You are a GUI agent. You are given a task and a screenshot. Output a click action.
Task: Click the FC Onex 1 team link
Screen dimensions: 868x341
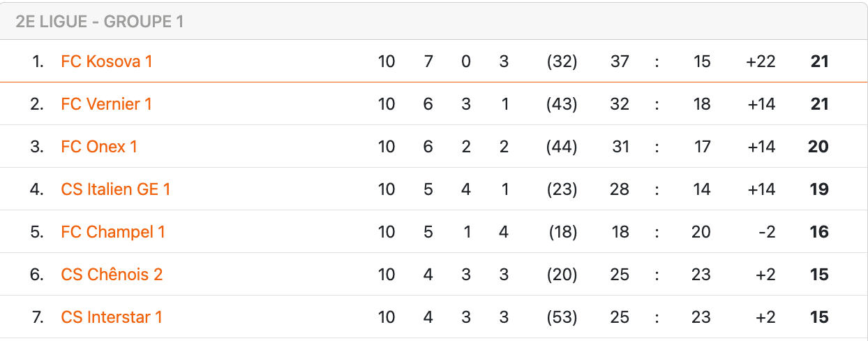click(99, 147)
